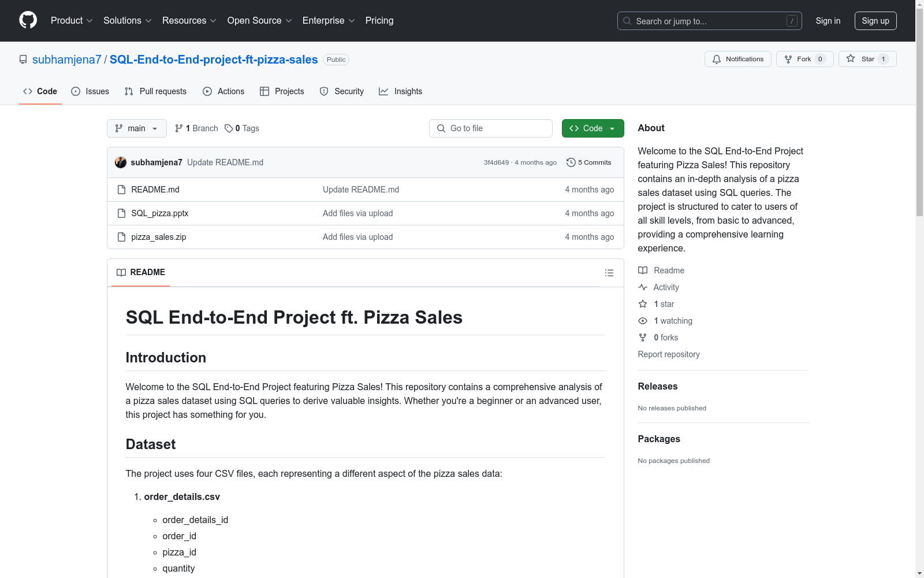924x578 pixels.
Task: Click the Notifications bell button
Action: (738, 59)
